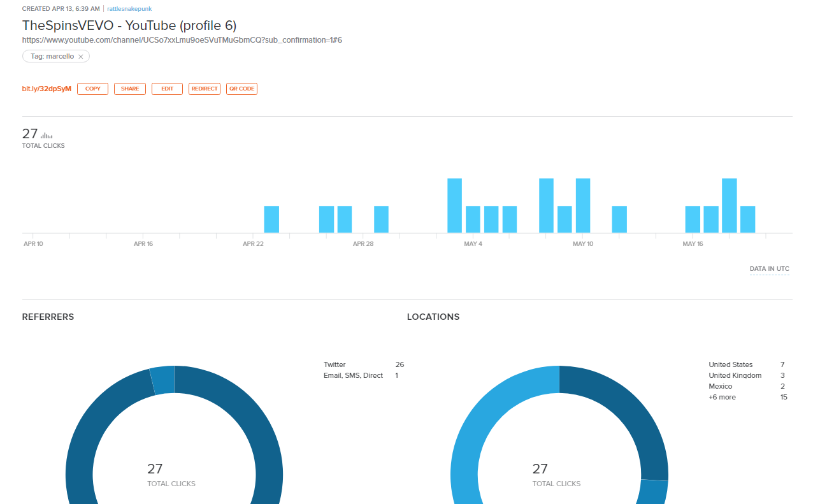Click the title 'TheSpinsVEVO - YouTube (profile 6)'

[x=129, y=25]
